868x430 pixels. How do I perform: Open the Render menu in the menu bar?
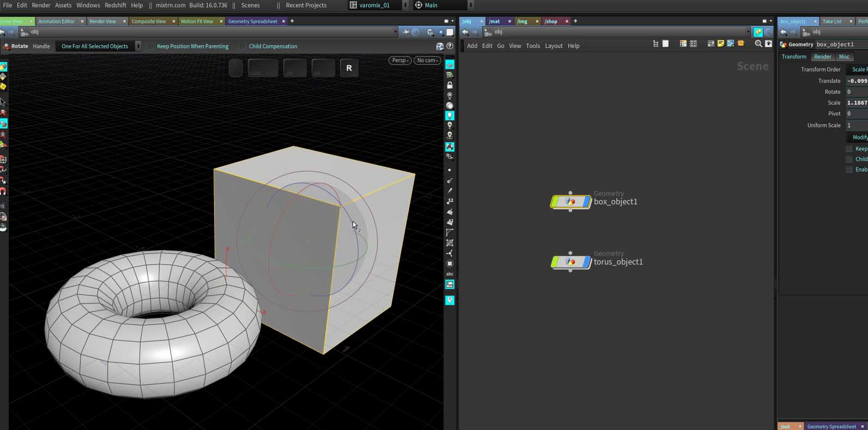point(41,5)
